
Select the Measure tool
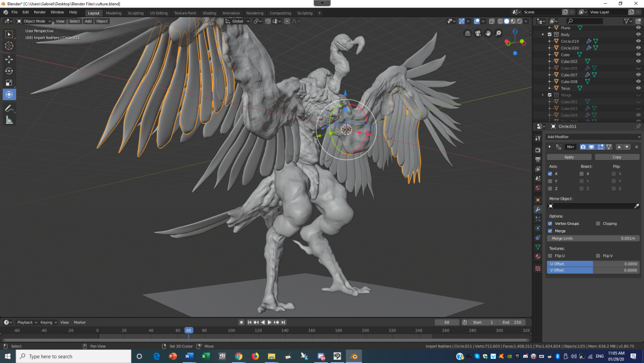(9, 120)
